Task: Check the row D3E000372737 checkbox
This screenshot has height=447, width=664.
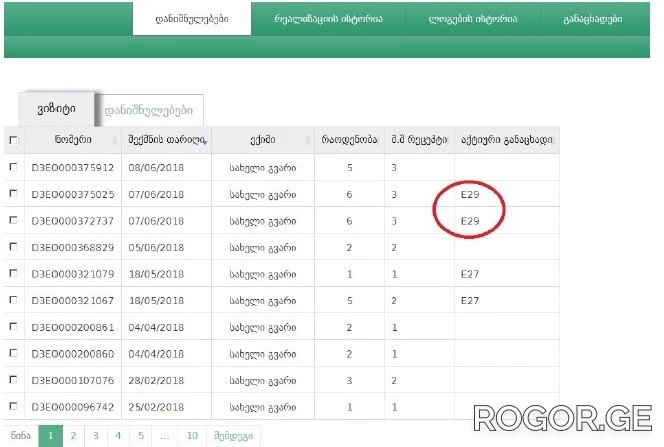Action: pos(14,220)
